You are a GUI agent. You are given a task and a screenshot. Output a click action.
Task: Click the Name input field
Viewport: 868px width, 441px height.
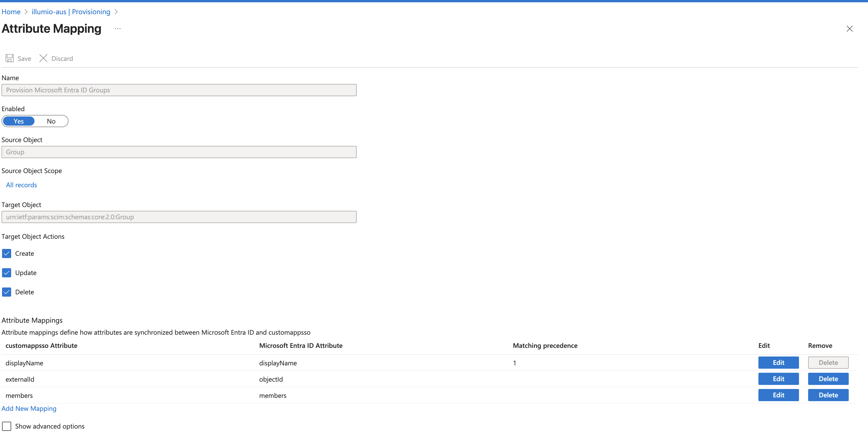[179, 90]
